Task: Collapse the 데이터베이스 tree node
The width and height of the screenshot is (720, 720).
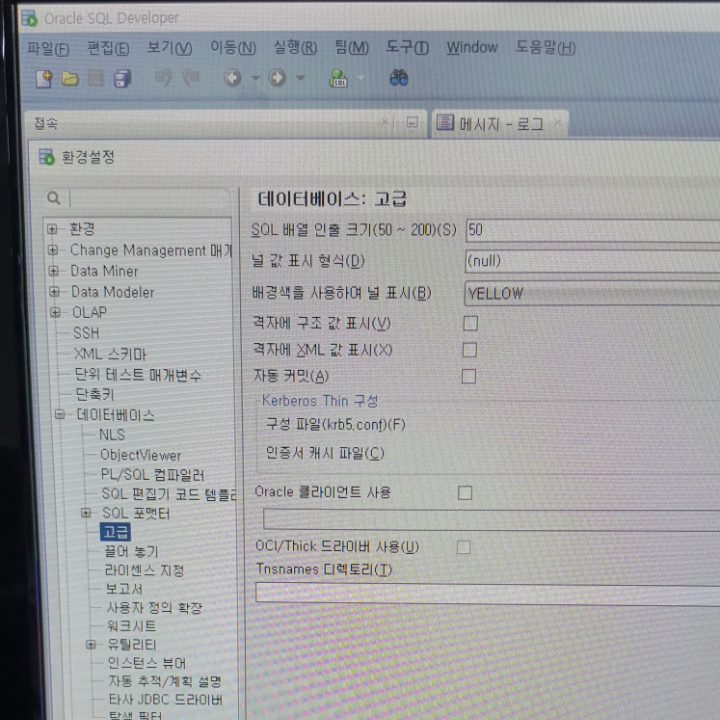Action: click(x=60, y=415)
